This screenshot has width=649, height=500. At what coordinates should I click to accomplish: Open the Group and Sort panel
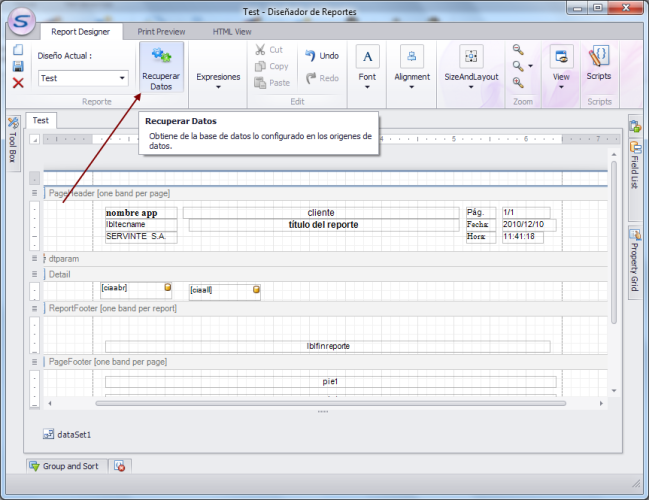pyautogui.click(x=64, y=466)
